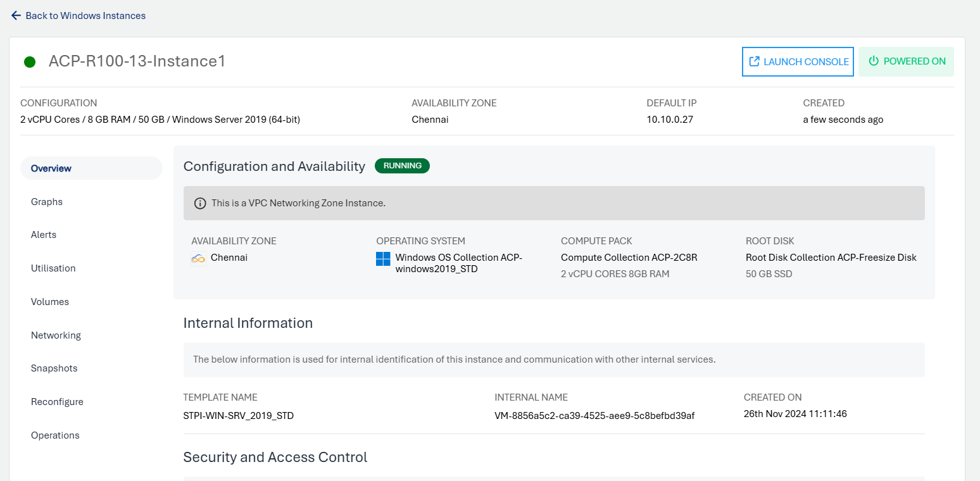Click the RUNNING status badge
980x481 pixels.
(402, 166)
